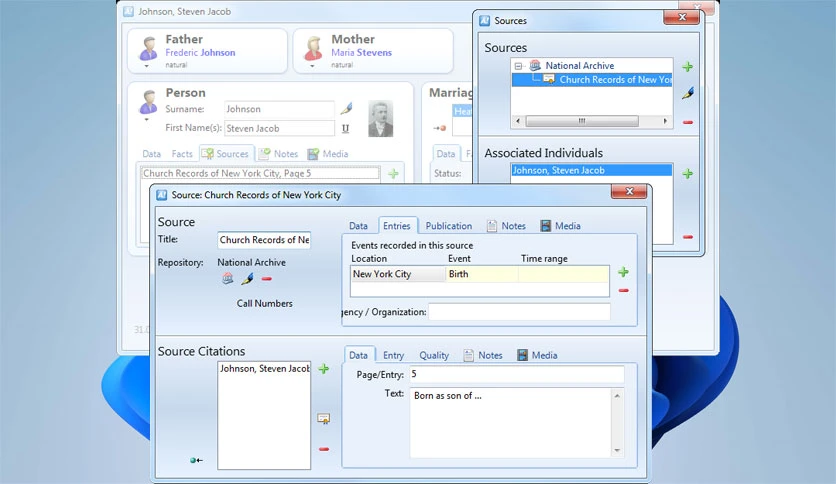The width and height of the screenshot is (836, 484).
Task: Click the certificate icon beside citations list
Action: click(x=324, y=418)
